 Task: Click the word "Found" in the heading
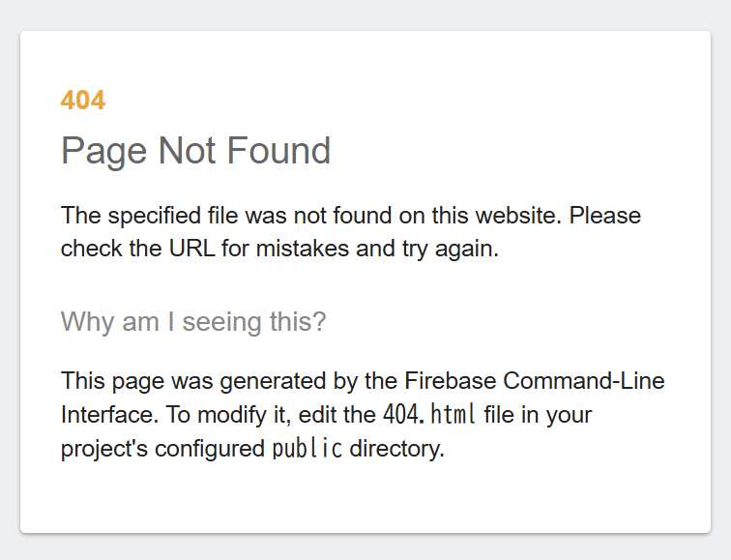click(278, 151)
